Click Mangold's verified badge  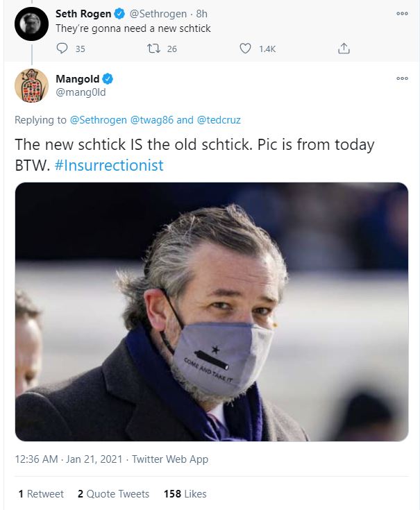(x=108, y=79)
